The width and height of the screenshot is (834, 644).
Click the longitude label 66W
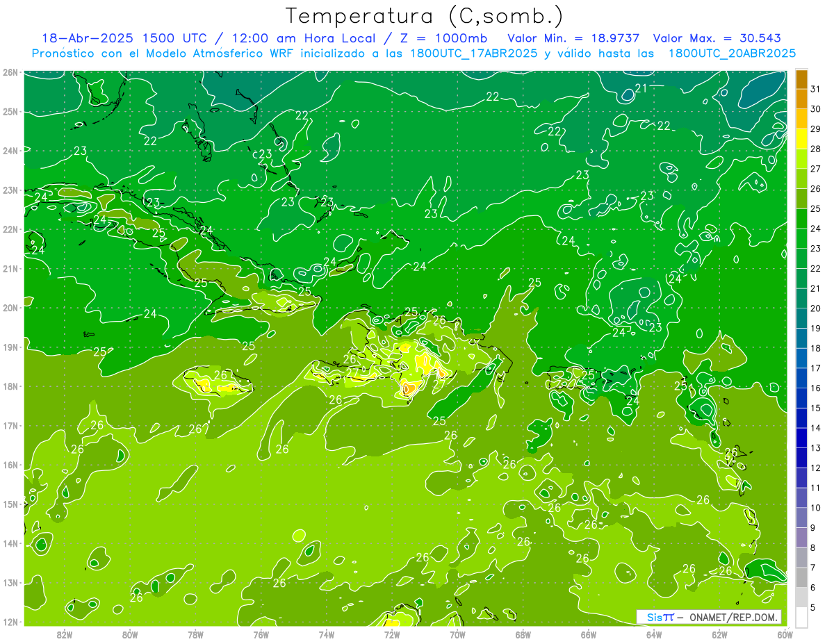589,634
